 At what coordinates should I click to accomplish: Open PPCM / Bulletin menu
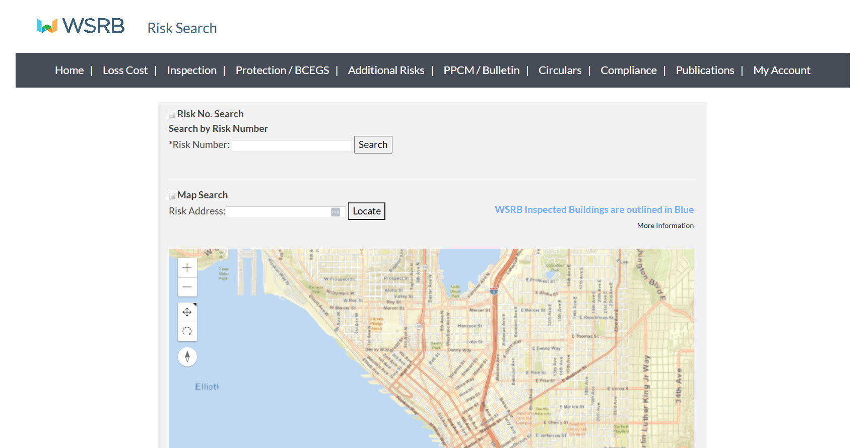tap(482, 70)
